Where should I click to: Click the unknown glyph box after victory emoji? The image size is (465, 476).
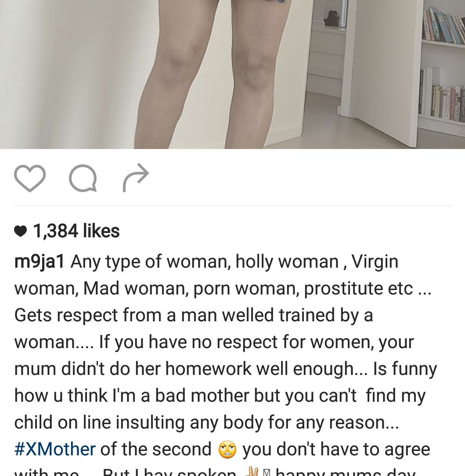tap(267, 472)
